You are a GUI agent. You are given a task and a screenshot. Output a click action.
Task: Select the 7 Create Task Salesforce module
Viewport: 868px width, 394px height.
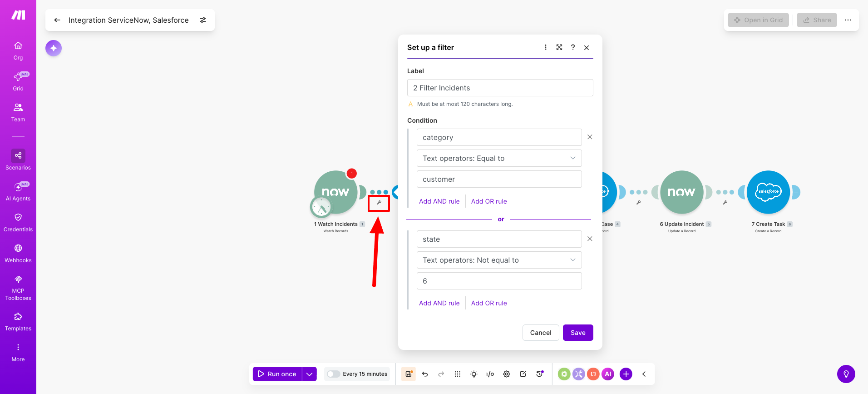pos(768,192)
